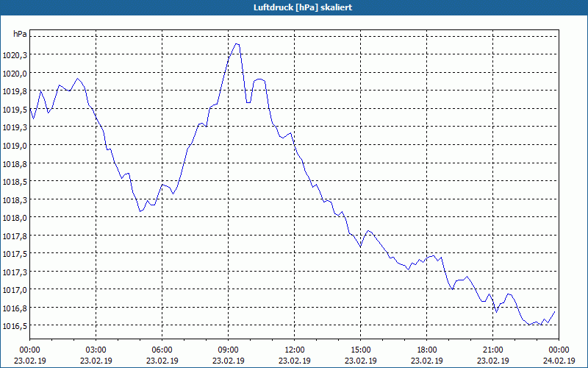
Task: Pick the 1017,8 axis label
Action: pyautogui.click(x=15, y=236)
